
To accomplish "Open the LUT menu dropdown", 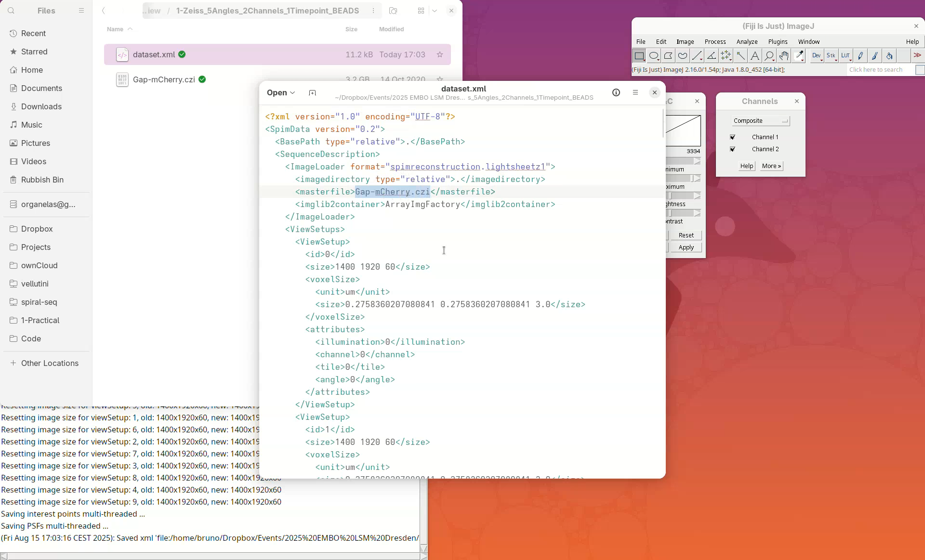I will 846,56.
